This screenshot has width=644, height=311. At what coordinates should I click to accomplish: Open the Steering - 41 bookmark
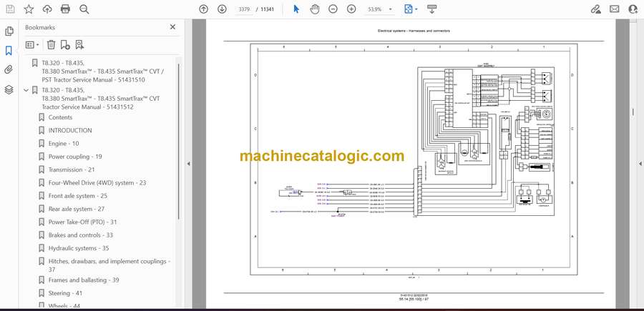65,293
